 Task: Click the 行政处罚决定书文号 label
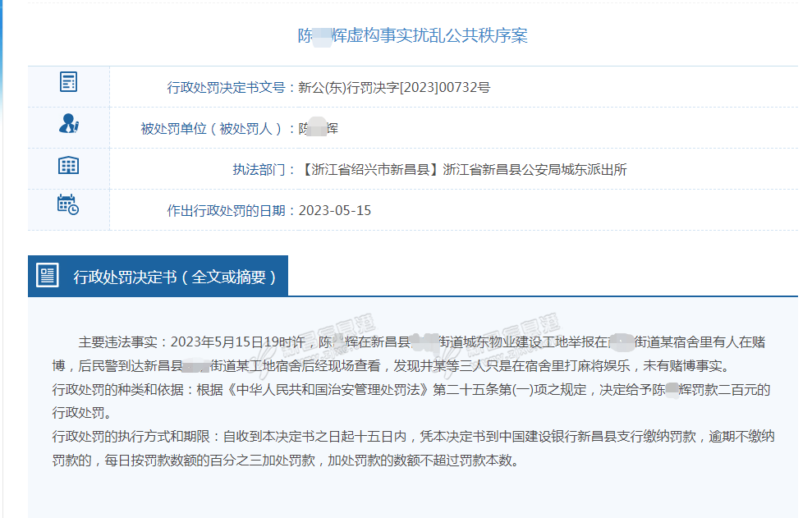[227, 87]
